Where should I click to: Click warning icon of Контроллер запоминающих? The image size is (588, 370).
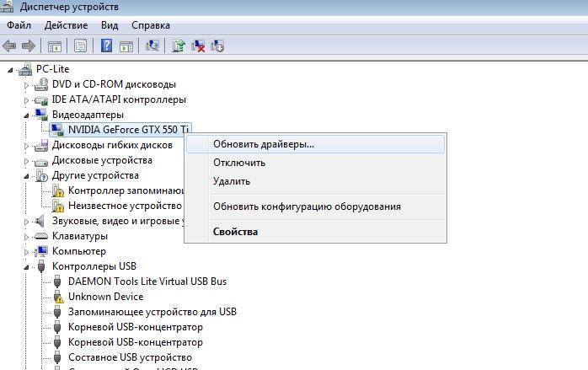pyautogui.click(x=58, y=190)
